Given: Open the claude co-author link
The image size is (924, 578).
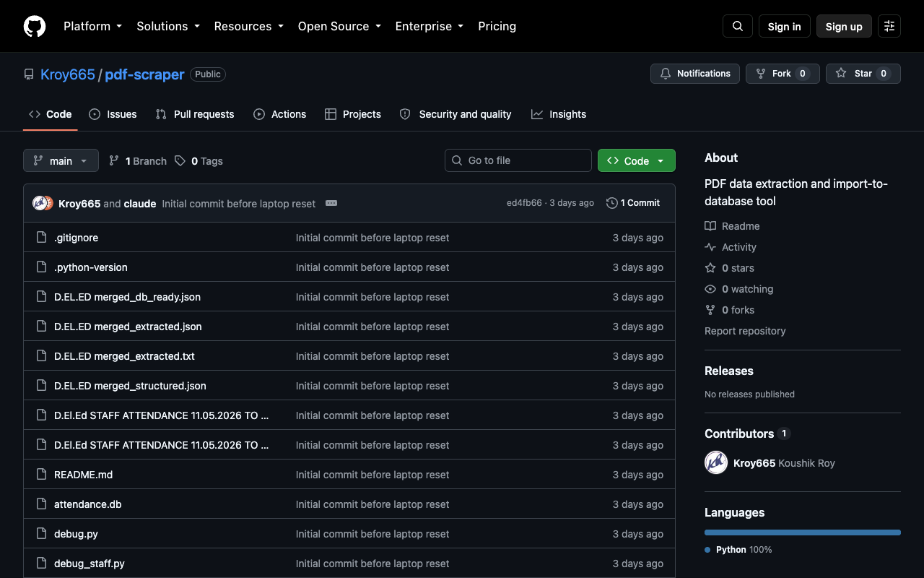Looking at the screenshot, I should coord(140,204).
